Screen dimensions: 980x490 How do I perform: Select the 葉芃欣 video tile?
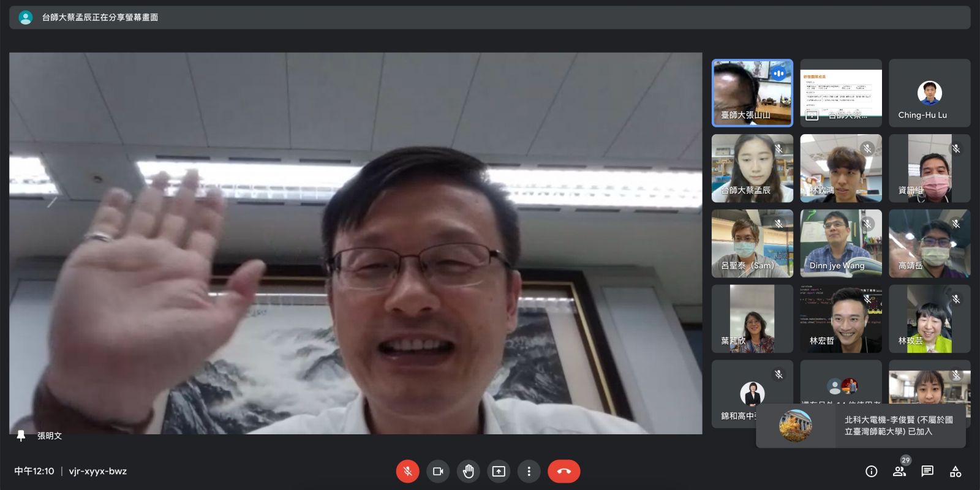752,319
